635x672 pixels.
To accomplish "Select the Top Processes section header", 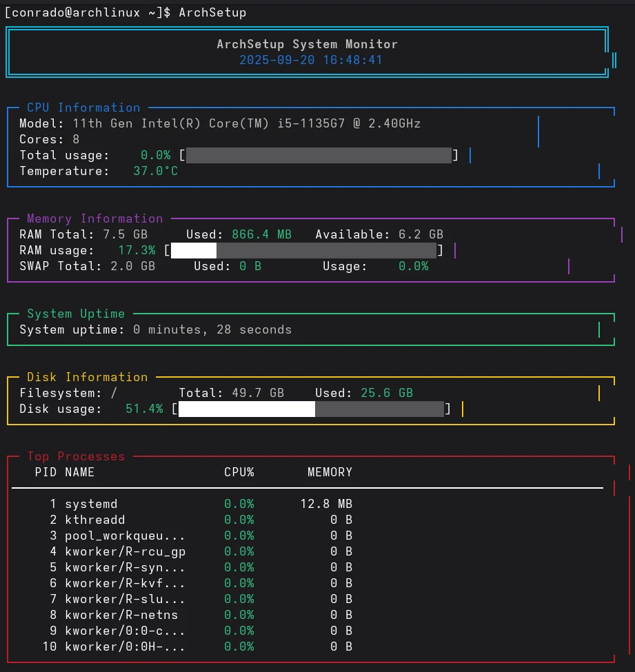I will coord(76,456).
